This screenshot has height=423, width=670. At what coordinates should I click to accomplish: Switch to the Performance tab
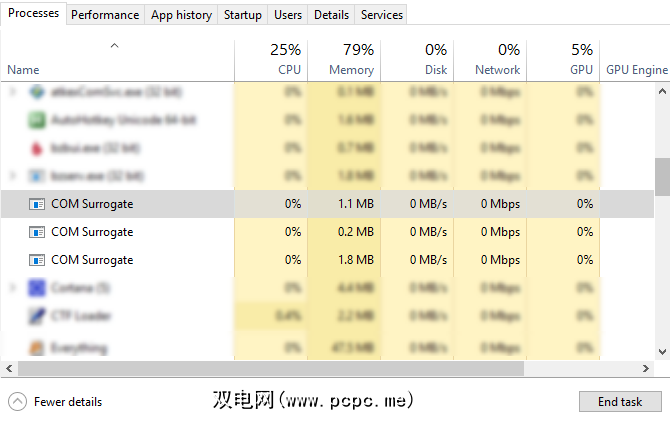point(105,15)
